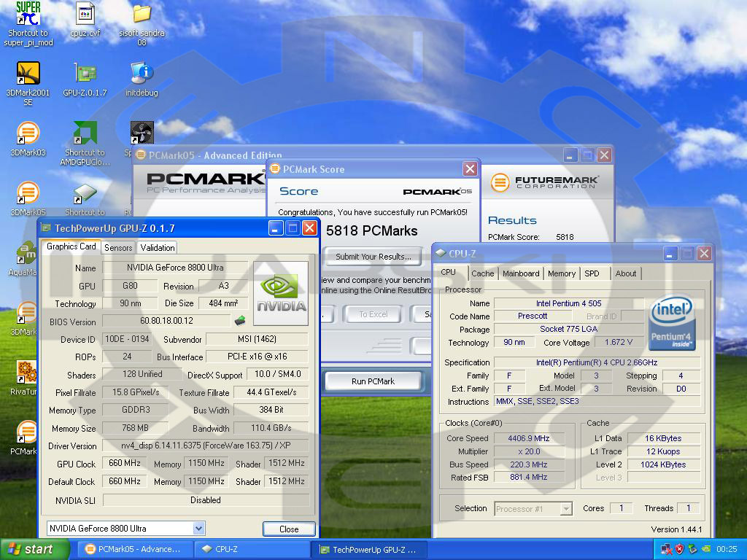Click the NVIDIA logo in GPU-Z
The image size is (747, 560).
(281, 293)
